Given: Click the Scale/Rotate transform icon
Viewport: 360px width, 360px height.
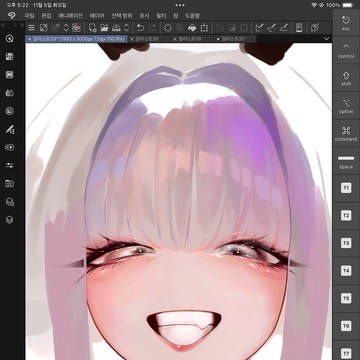Looking at the screenshot, I should pos(204,28).
